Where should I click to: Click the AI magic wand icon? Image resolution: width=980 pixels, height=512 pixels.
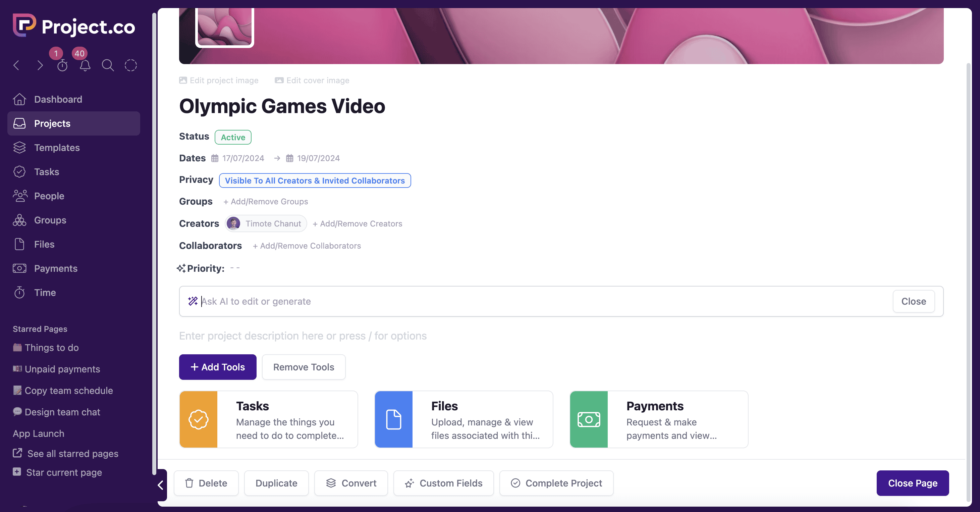pos(193,301)
